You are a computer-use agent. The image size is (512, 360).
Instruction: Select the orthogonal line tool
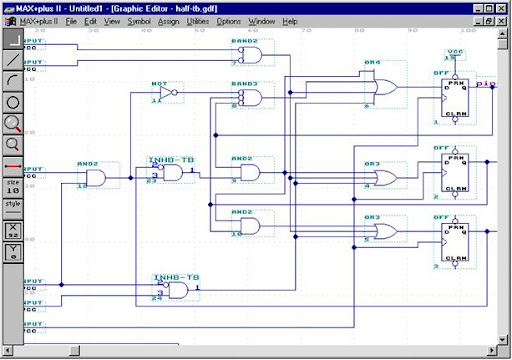click(x=13, y=39)
